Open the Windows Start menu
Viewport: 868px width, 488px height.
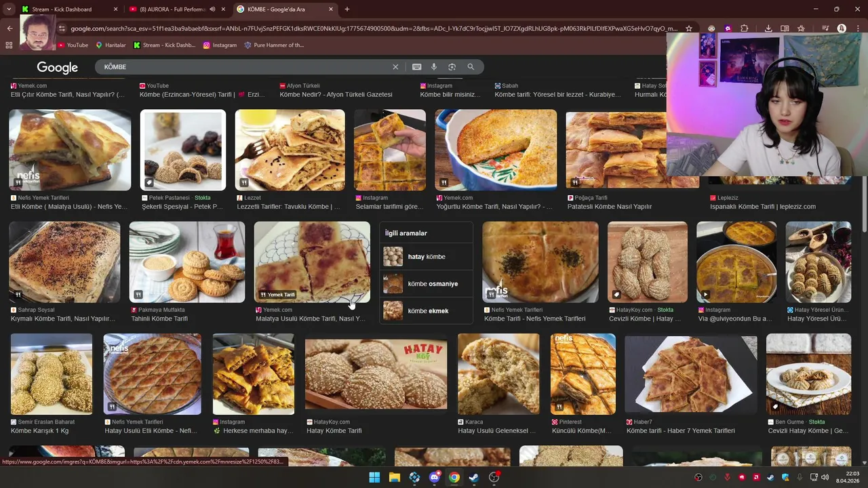pos(374,478)
